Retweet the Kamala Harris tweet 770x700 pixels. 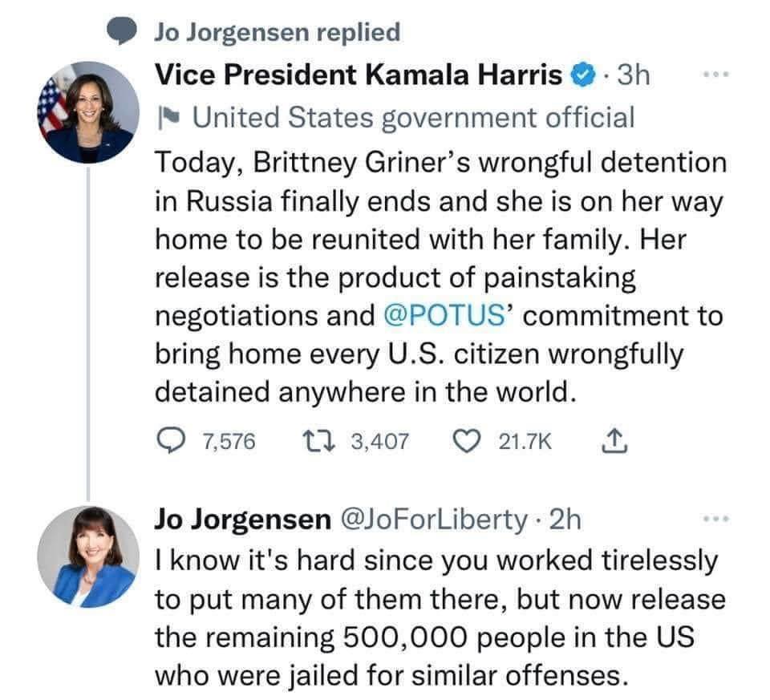point(318,440)
